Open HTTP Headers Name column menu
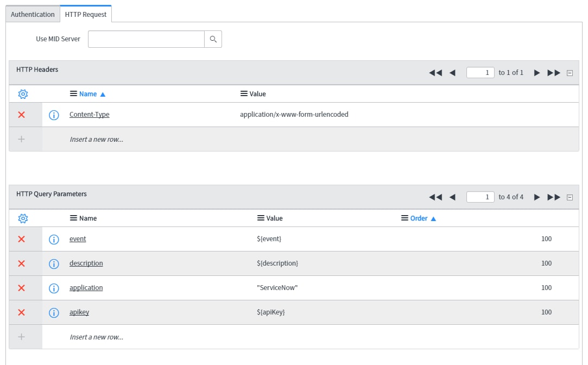Viewport: 588px width, 365px height. pyautogui.click(x=73, y=94)
